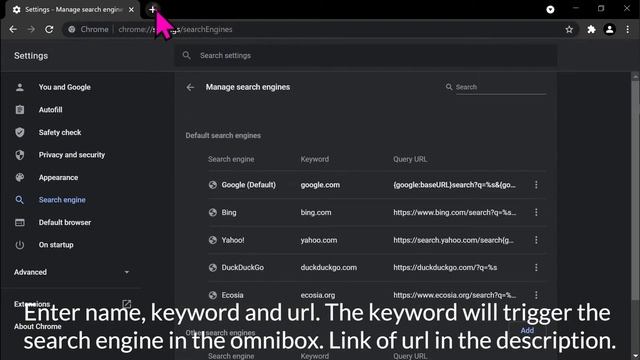Click the You and Google person icon
Viewport: 640px width, 360px height.
tap(20, 87)
